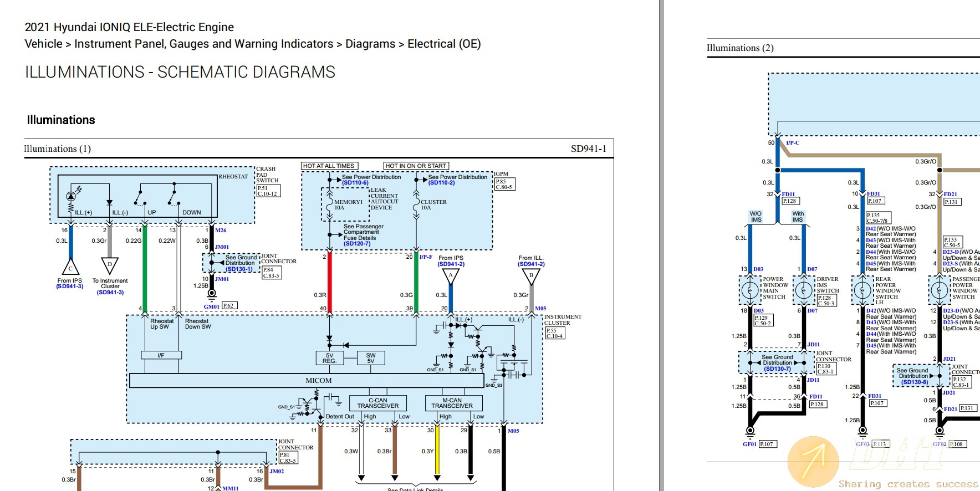Select the I/P-F connector label

coord(426,257)
